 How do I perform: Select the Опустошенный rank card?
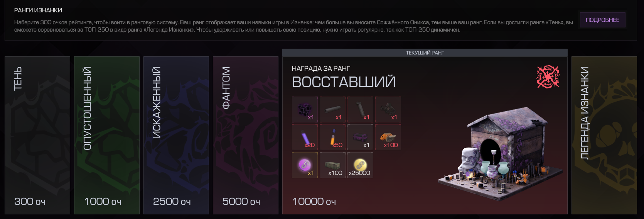click(107, 135)
